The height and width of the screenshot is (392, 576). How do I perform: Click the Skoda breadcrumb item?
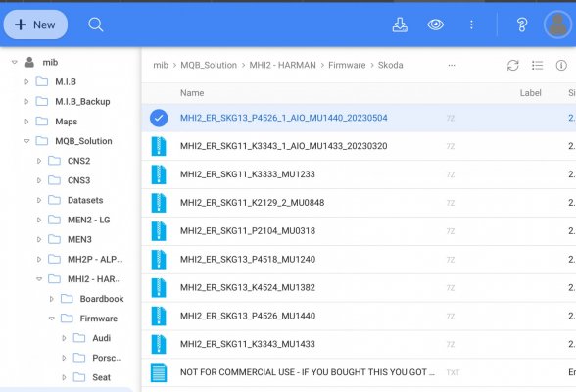point(390,65)
